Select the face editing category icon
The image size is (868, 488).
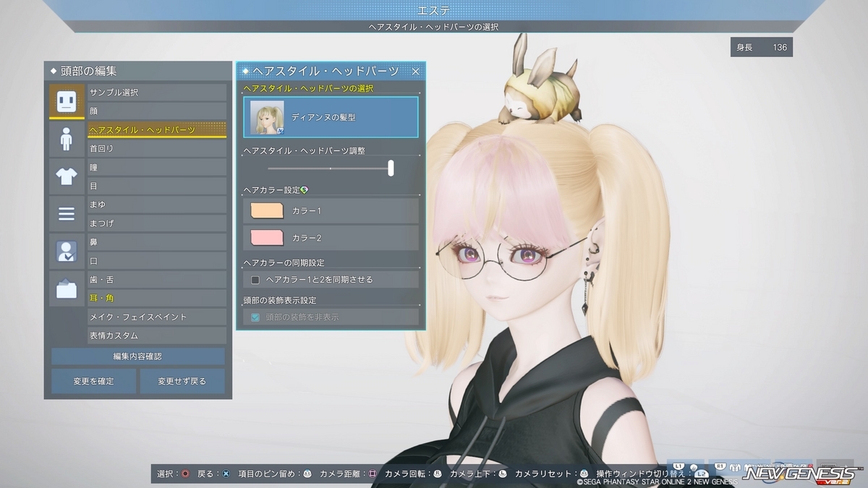point(67,101)
